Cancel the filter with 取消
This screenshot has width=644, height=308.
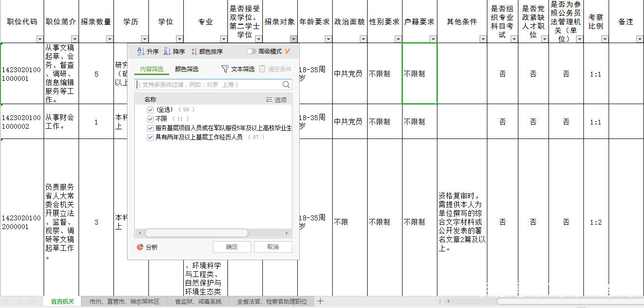273,247
